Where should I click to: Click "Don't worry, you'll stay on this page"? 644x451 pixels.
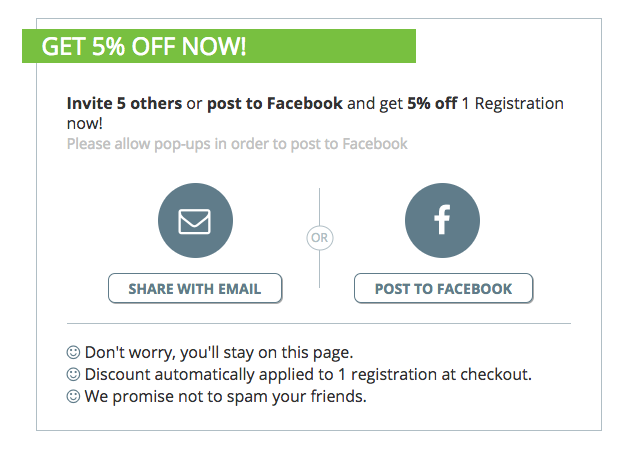219,352
